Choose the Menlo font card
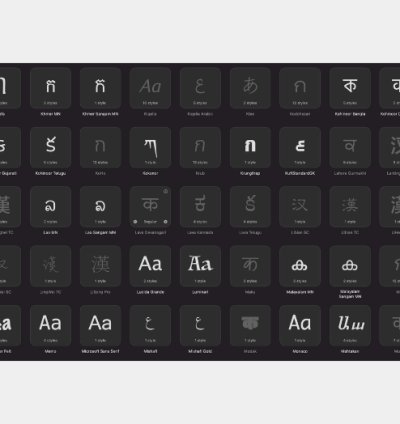Image resolution: width=400 pixels, height=424 pixels. [50, 326]
